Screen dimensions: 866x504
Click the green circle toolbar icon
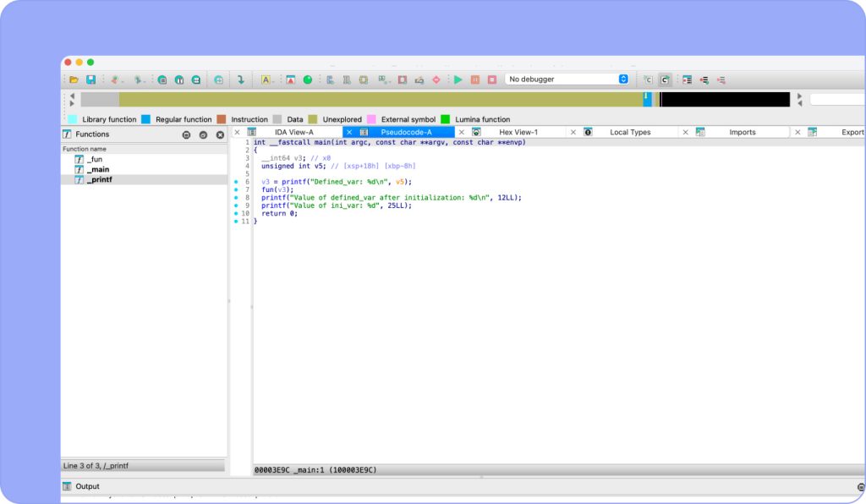tap(308, 79)
